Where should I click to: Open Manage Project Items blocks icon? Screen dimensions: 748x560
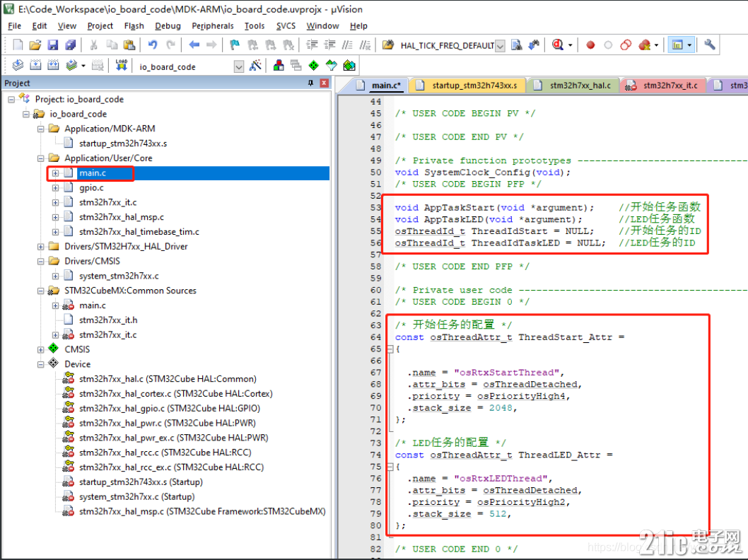279,65
